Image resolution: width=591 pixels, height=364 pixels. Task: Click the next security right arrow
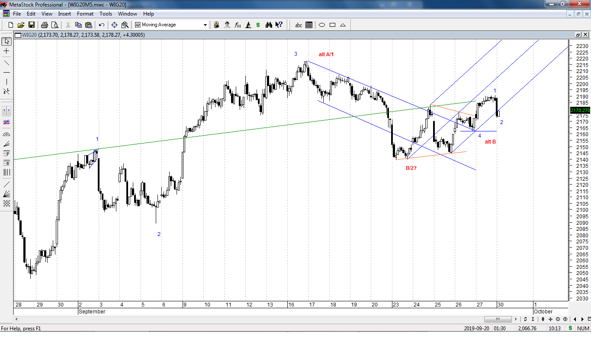pos(583,319)
